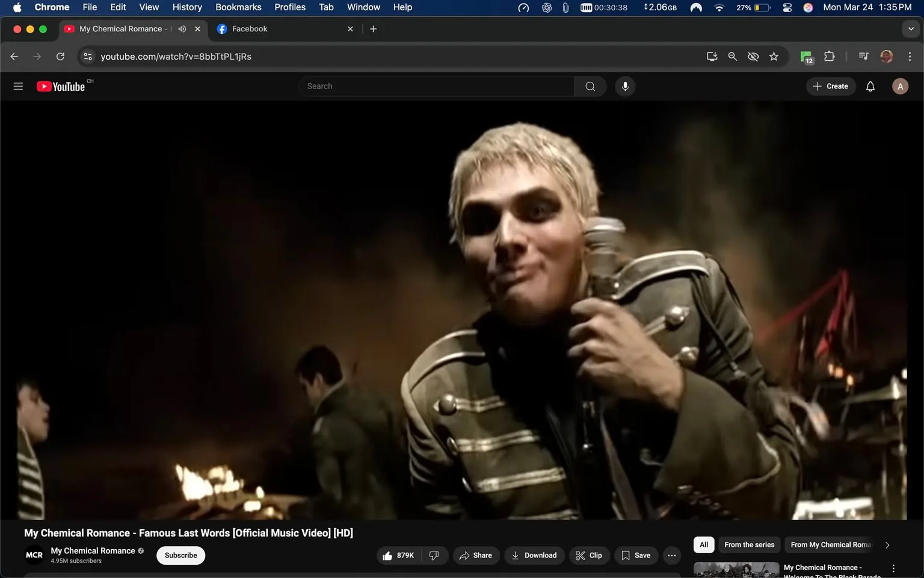Open the Grammarly extension badge

(x=806, y=57)
